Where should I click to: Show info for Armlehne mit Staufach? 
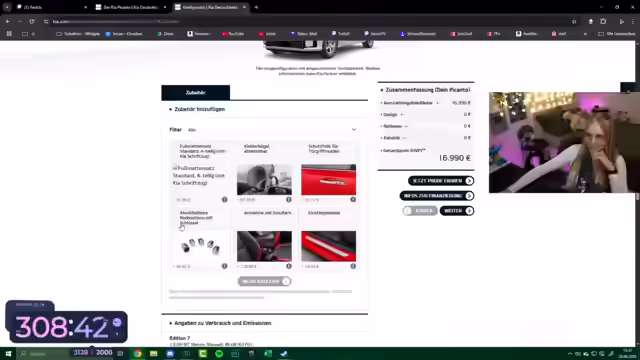pyautogui.click(x=289, y=266)
